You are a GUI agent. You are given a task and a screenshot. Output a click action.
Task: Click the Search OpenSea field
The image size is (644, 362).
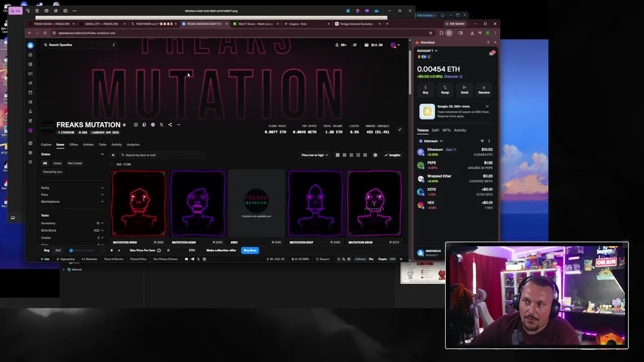[79, 45]
